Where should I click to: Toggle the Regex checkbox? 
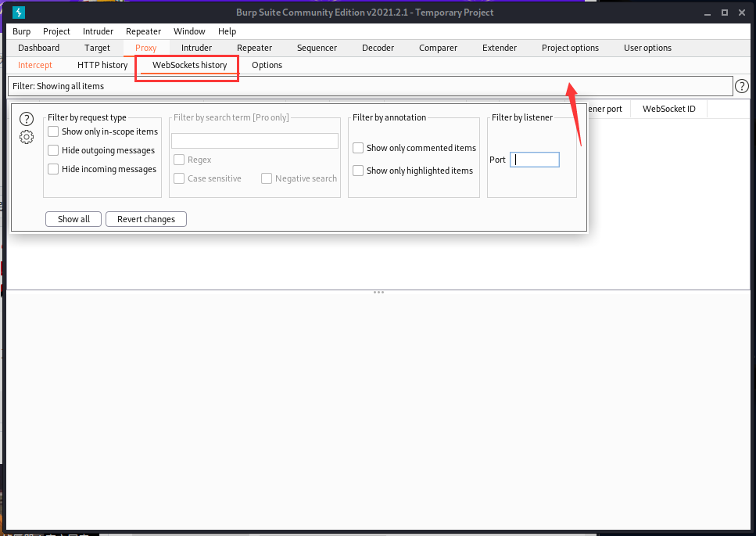click(179, 160)
